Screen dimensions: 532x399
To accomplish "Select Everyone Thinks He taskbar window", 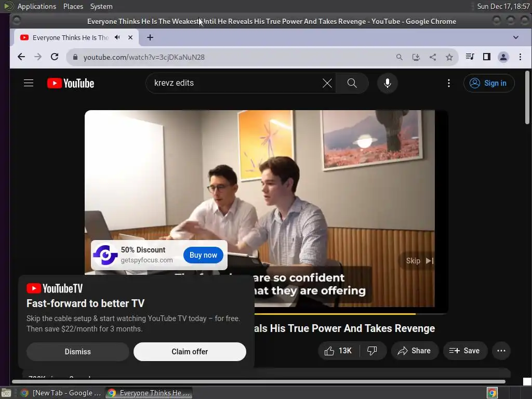I will click(x=149, y=393).
